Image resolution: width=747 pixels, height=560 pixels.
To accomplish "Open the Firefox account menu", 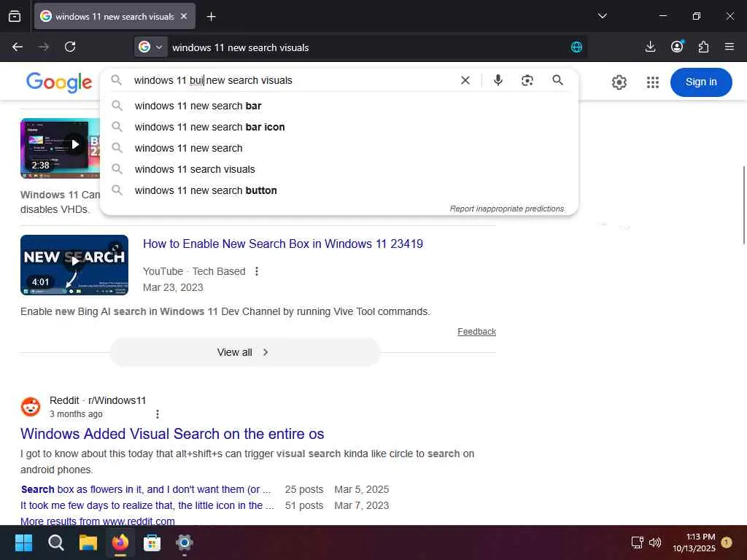I will [677, 47].
